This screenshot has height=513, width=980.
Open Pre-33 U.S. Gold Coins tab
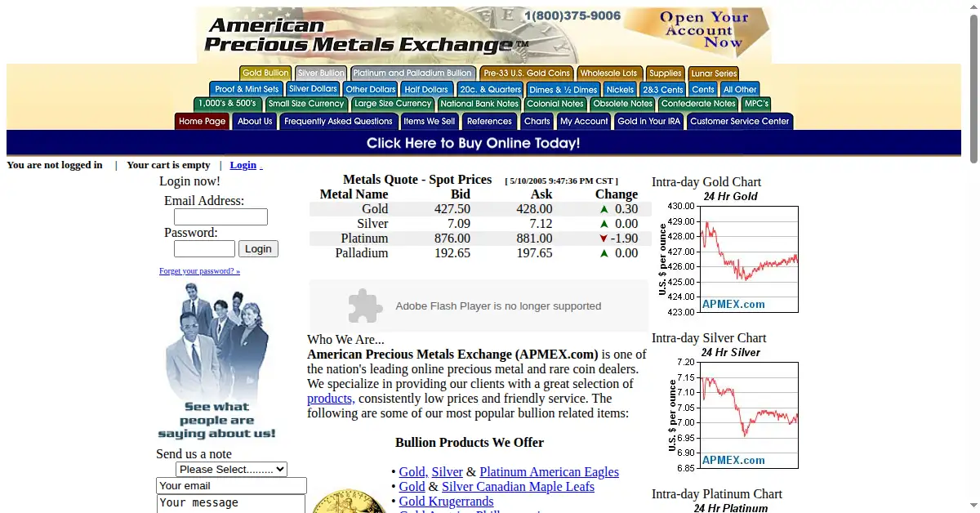coord(527,74)
